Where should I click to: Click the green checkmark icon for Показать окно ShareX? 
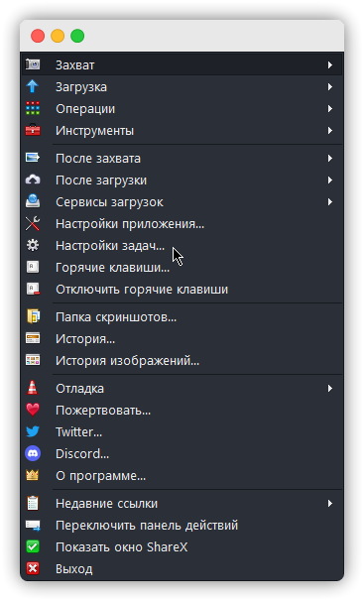point(33,546)
